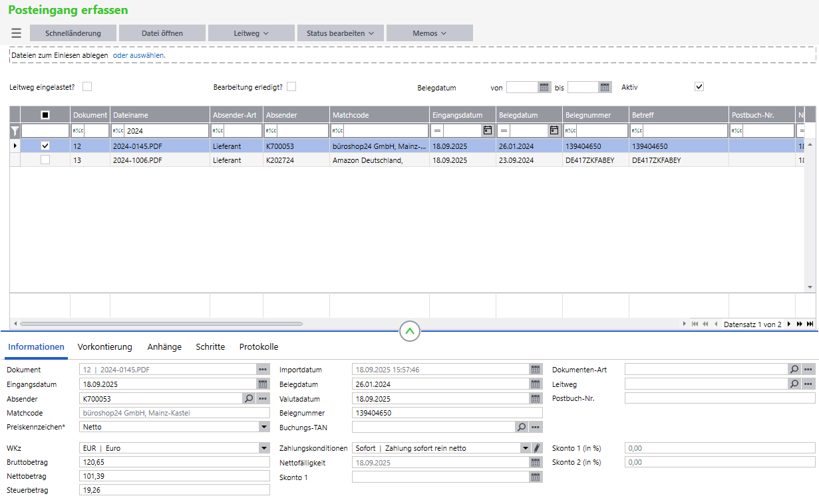Open calendar for Eingangsdatum detail field
819x504 pixels.
point(263,384)
